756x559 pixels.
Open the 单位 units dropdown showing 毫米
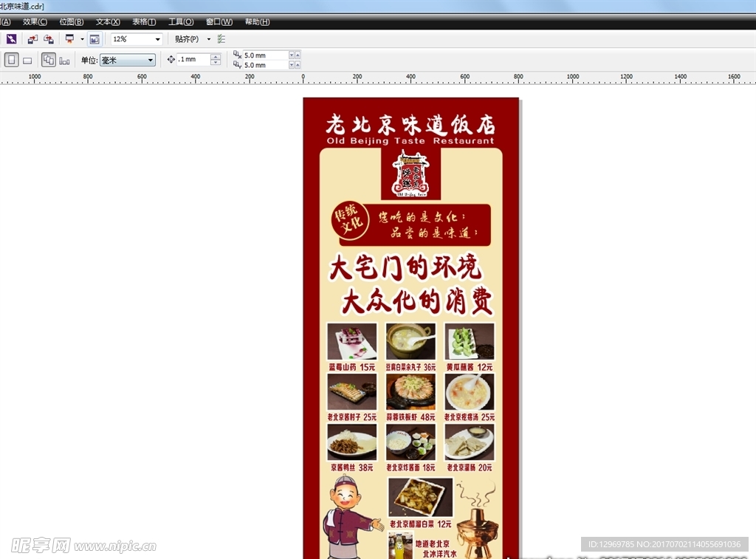[x=127, y=61]
